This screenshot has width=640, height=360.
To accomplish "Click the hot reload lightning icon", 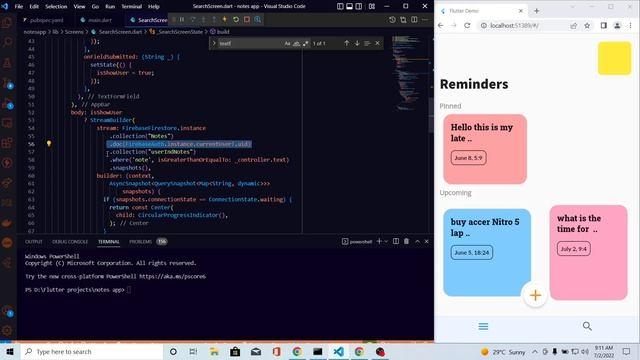I will [x=224, y=20].
